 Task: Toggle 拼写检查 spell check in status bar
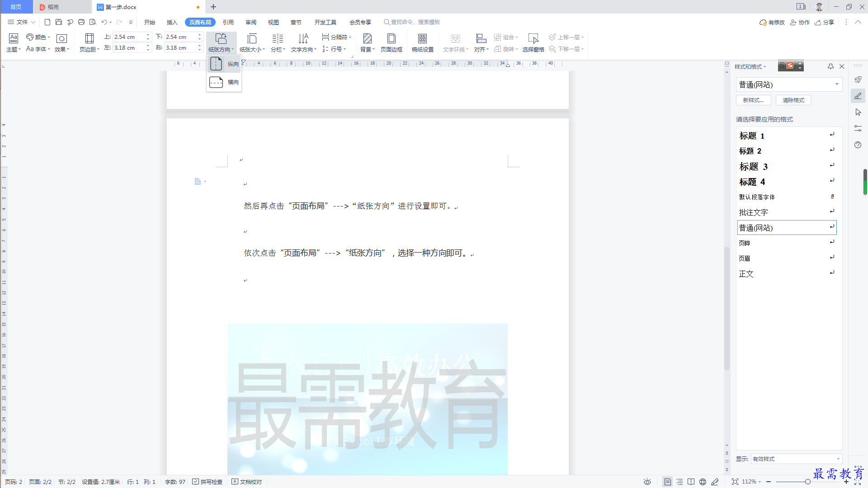208,482
